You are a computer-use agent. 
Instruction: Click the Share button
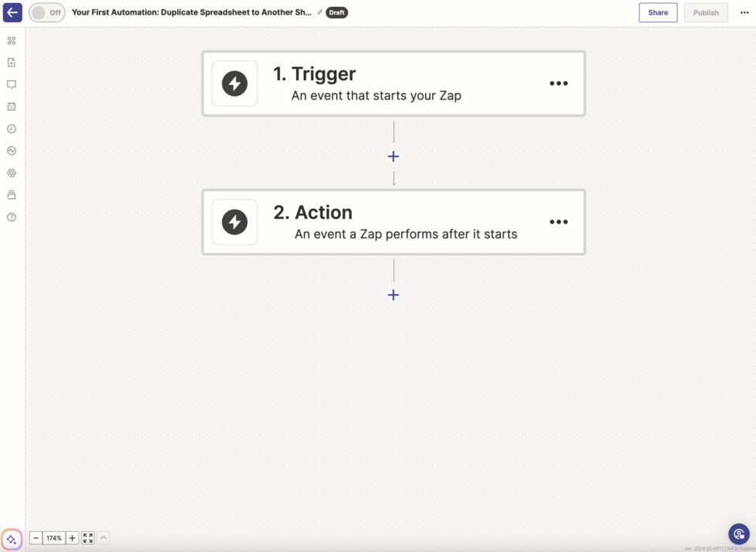point(658,12)
